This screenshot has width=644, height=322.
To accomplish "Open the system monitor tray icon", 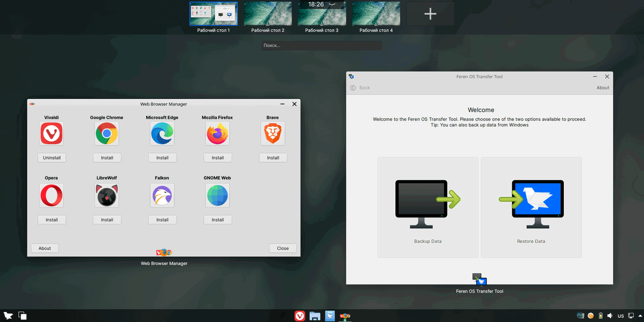I will click(x=581, y=316).
